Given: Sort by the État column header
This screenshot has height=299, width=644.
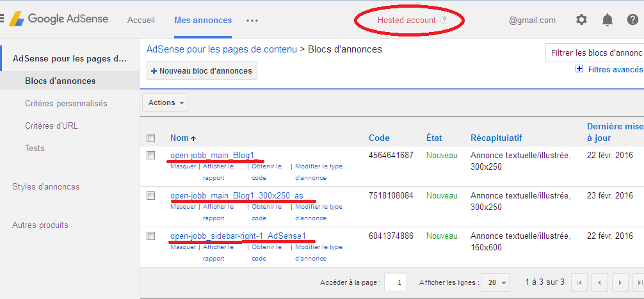Looking at the screenshot, I should coord(434,138).
